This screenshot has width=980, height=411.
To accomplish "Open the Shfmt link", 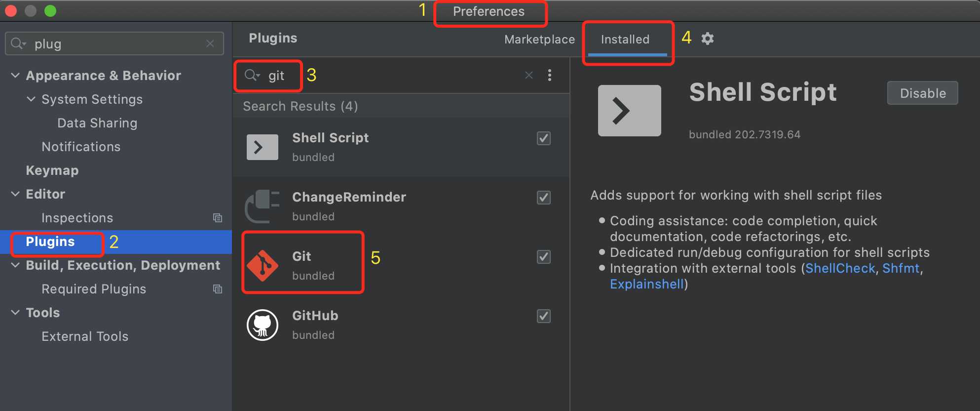I will (901, 268).
